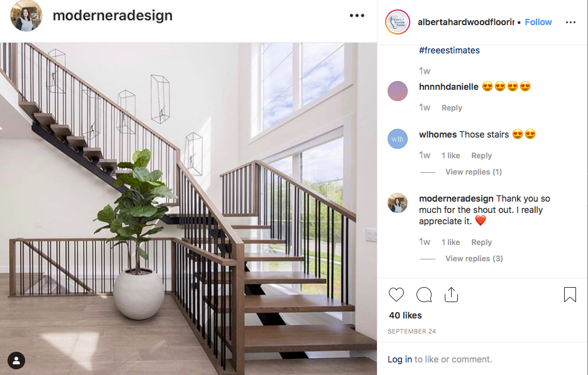Screen dimensions: 588x375
Task: Expand View replies (3) under moderneradesign comment
Action: 474,258
